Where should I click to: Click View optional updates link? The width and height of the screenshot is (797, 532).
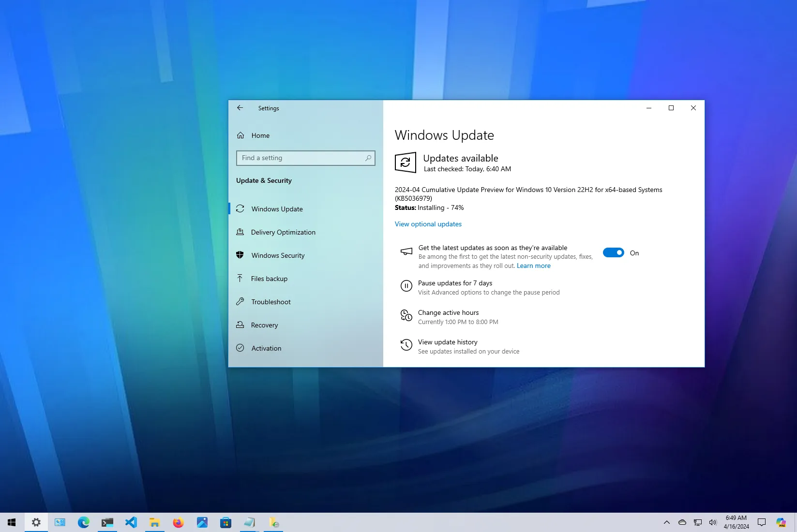[x=428, y=224]
